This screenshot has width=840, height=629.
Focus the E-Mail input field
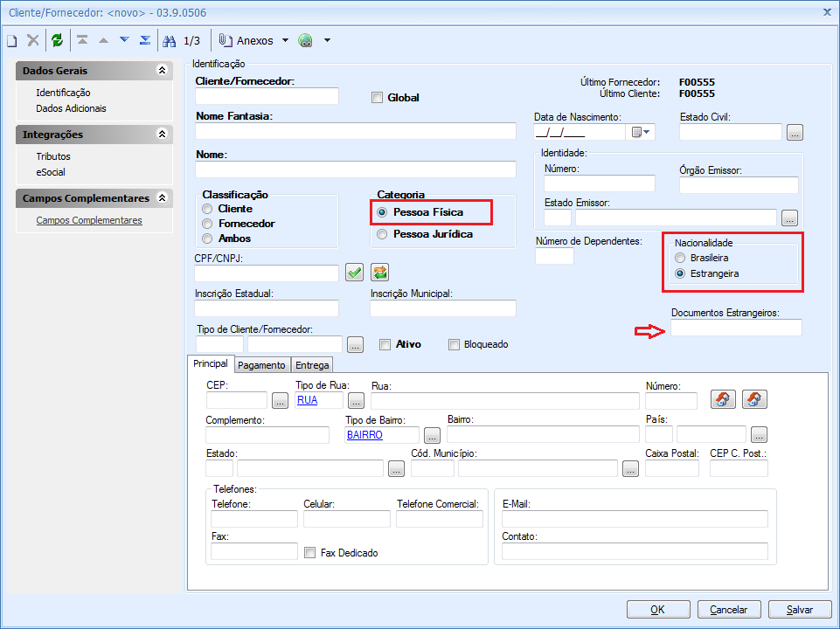[635, 519]
